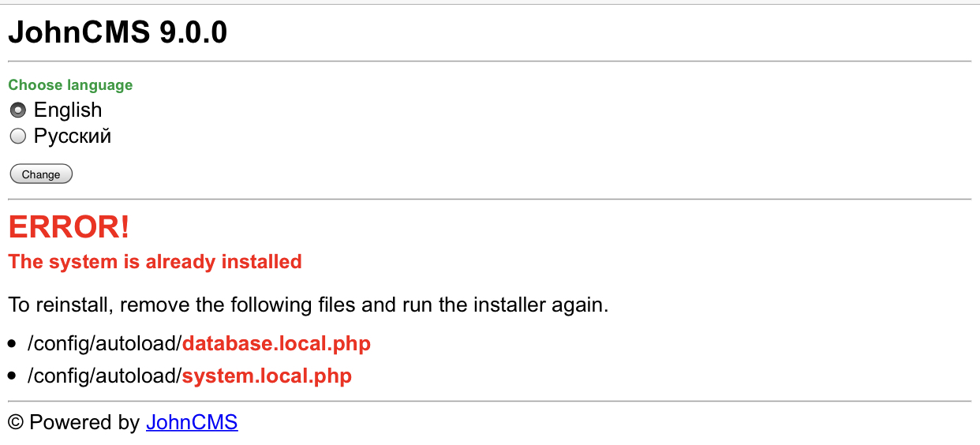Click the reinstall instruction paragraph
The image size is (980, 445).
(308, 305)
